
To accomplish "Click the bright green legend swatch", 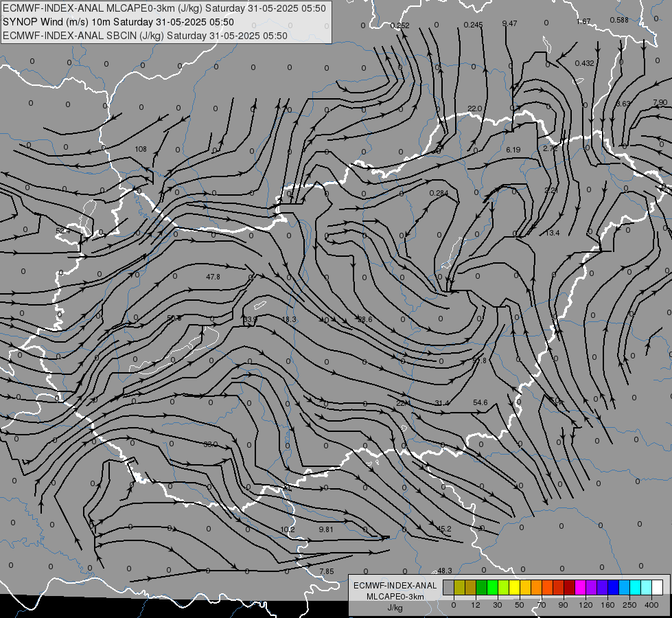I will [x=493, y=587].
